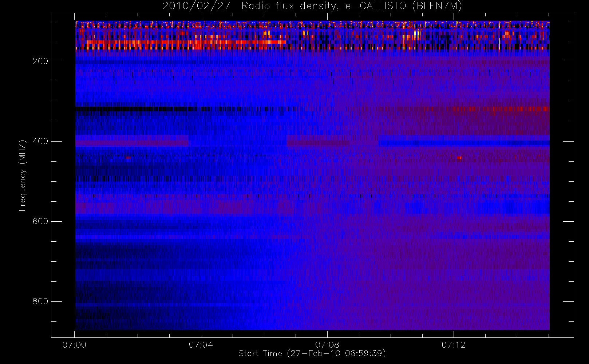The width and height of the screenshot is (589, 364).
Task: Click the red spot near 07:12 and 440 MHz
Action: point(459,158)
